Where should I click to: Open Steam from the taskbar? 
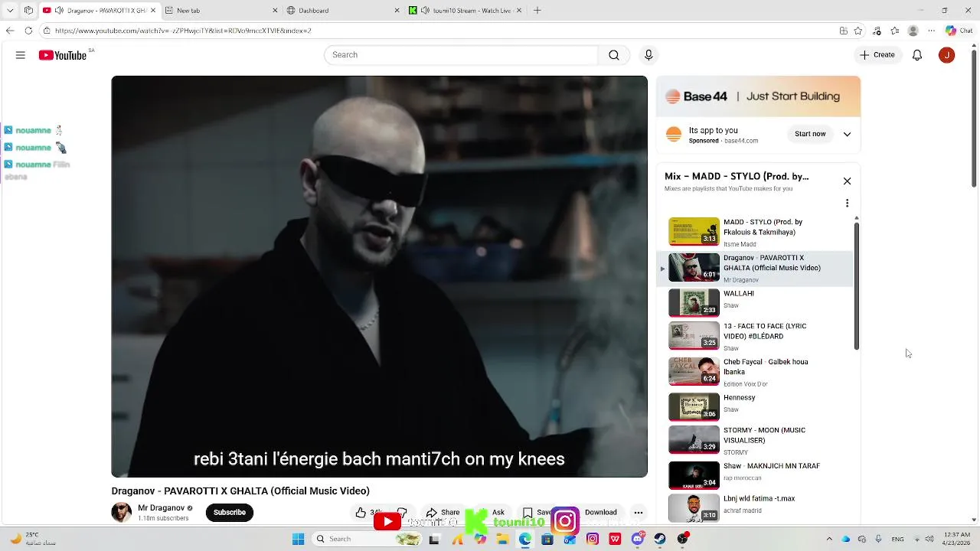click(x=660, y=539)
